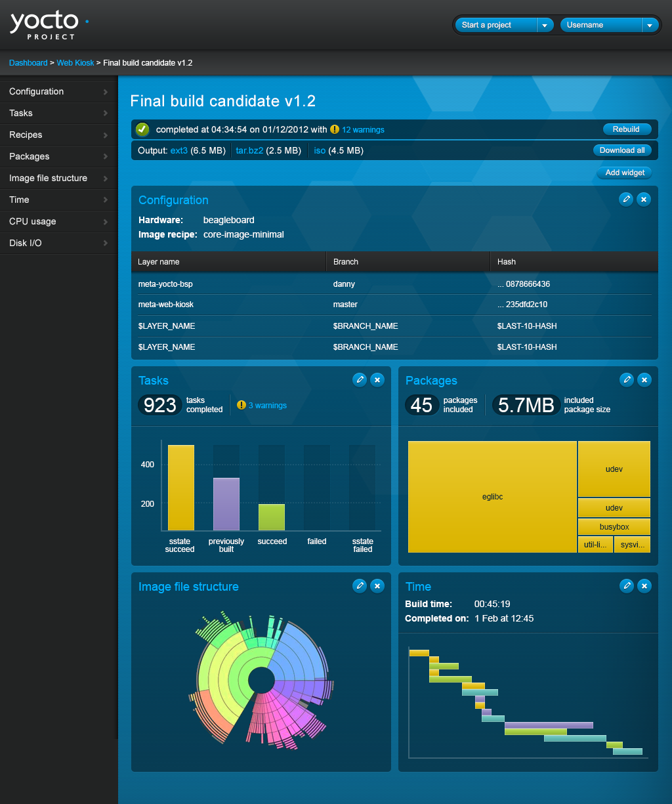Image resolution: width=672 pixels, height=804 pixels.
Task: Click the purple previously built bar
Action: (x=226, y=503)
